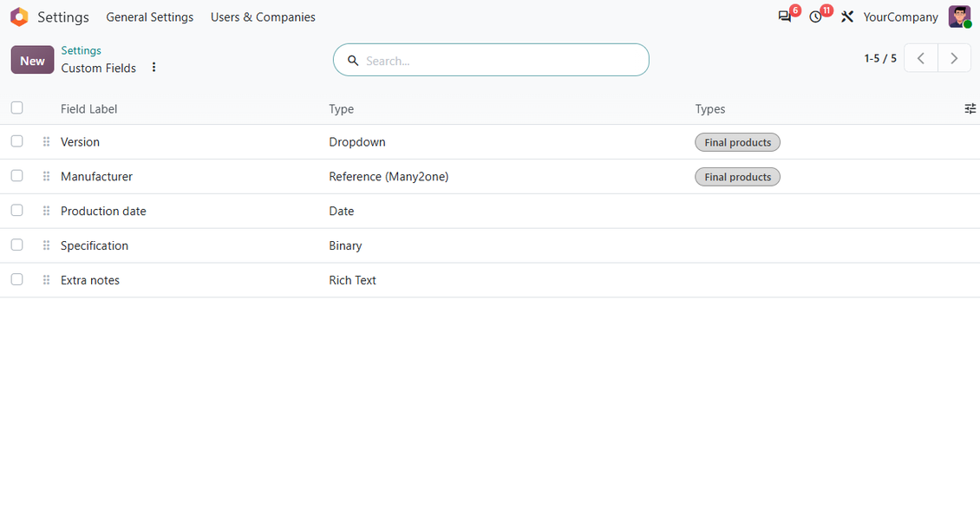Image resolution: width=980 pixels, height=509 pixels.
Task: Sort by Field Label column header
Action: (88, 108)
